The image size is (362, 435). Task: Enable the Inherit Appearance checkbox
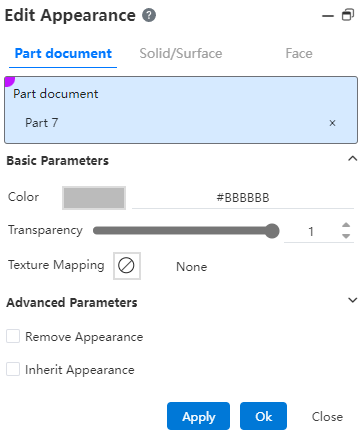(x=13, y=369)
